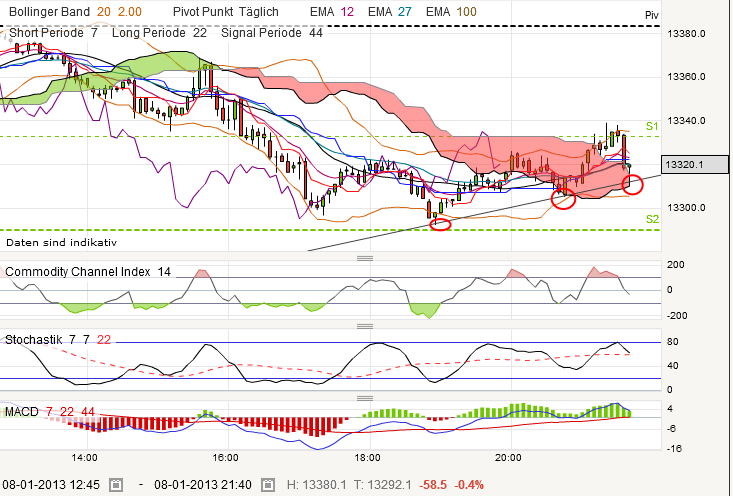Click the low value T: 13292.1
Image resolution: width=733 pixels, height=496 pixels.
[x=382, y=485]
